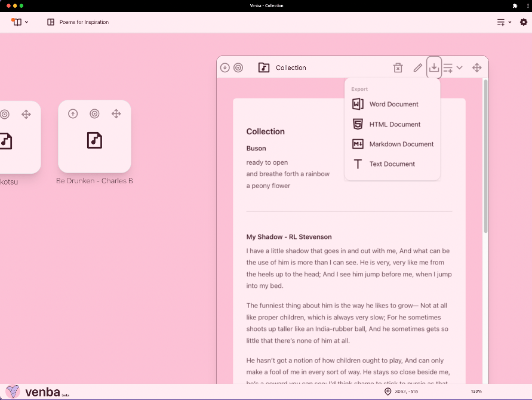Click the pencil edit icon
The image size is (532, 400).
pyautogui.click(x=418, y=67)
